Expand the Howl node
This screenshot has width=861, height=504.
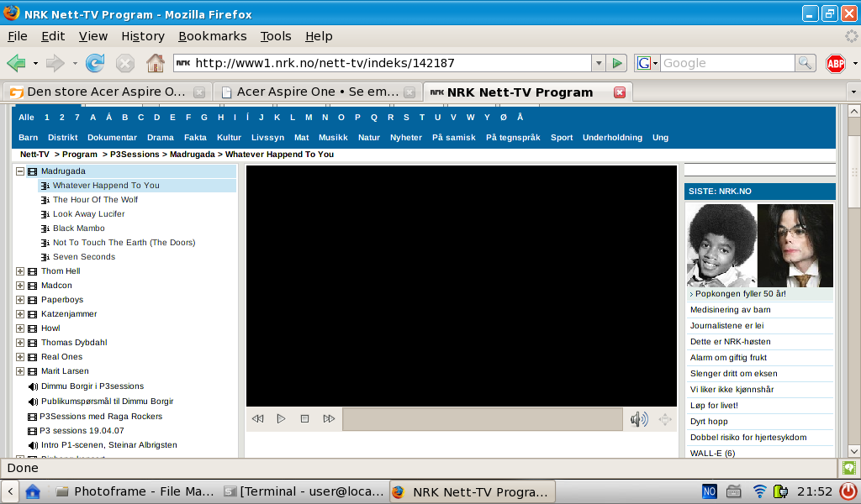20,328
